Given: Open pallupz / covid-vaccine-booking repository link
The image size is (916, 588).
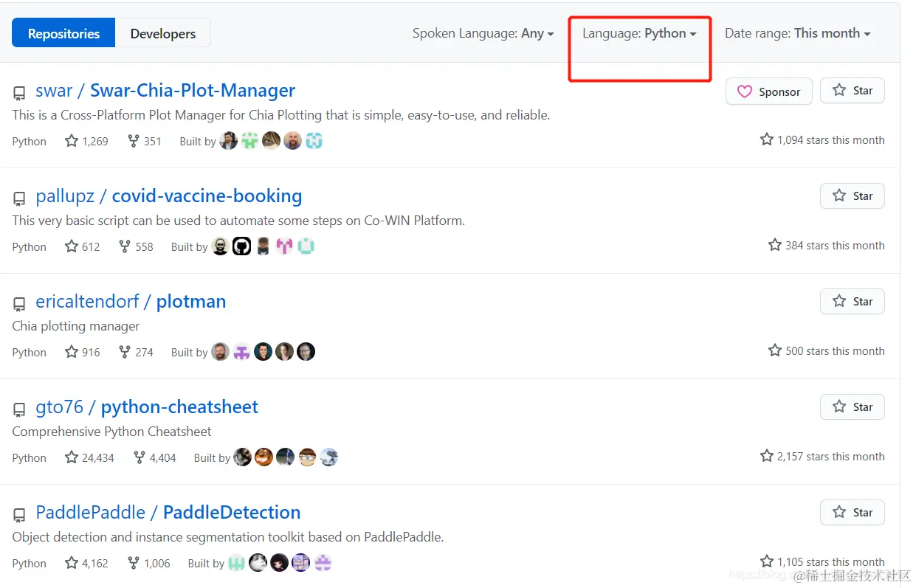Looking at the screenshot, I should point(169,196).
